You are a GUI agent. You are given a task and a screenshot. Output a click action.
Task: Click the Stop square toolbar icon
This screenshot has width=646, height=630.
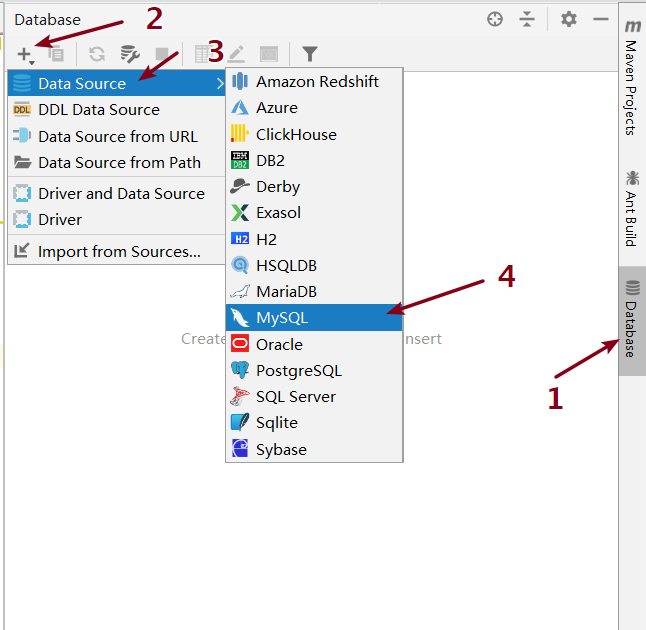162,54
